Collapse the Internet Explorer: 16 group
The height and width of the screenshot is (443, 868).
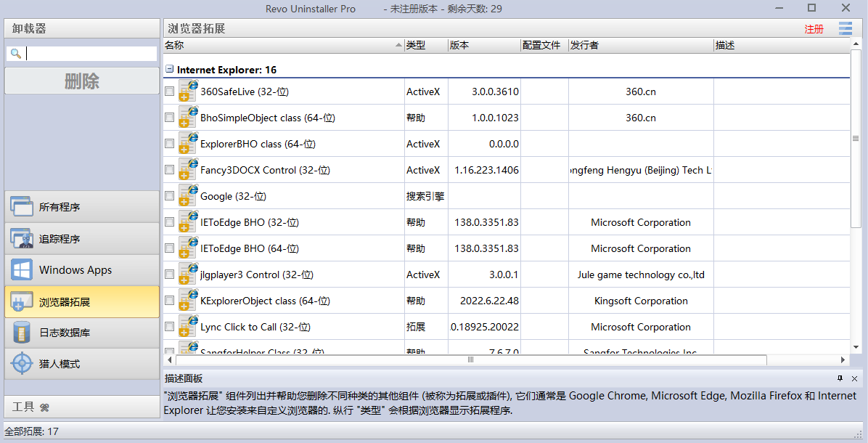170,70
